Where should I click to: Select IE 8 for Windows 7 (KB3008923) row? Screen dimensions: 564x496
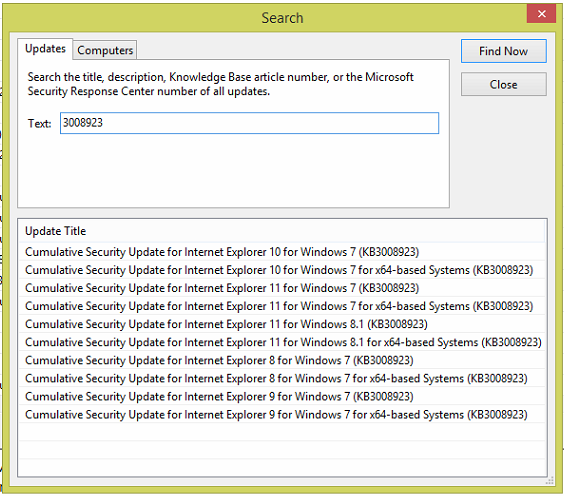coord(282,360)
